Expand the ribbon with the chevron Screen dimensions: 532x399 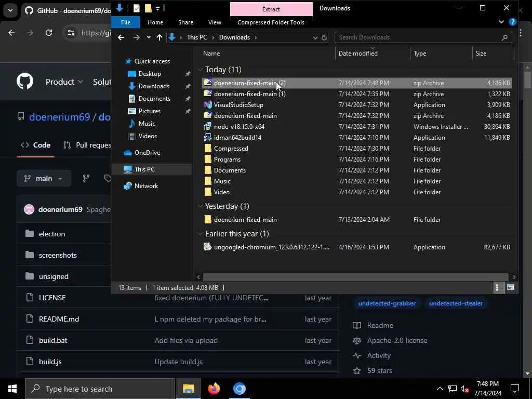tap(501, 22)
